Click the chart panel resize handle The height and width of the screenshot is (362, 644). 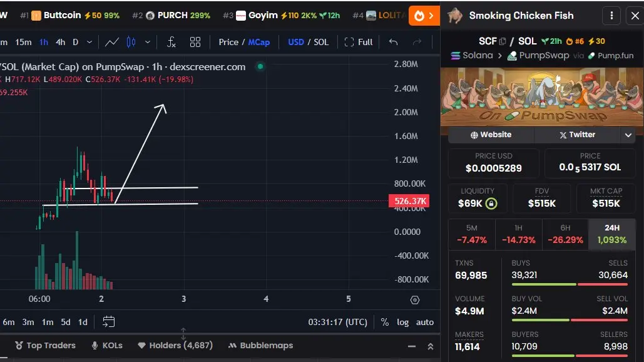click(183, 334)
